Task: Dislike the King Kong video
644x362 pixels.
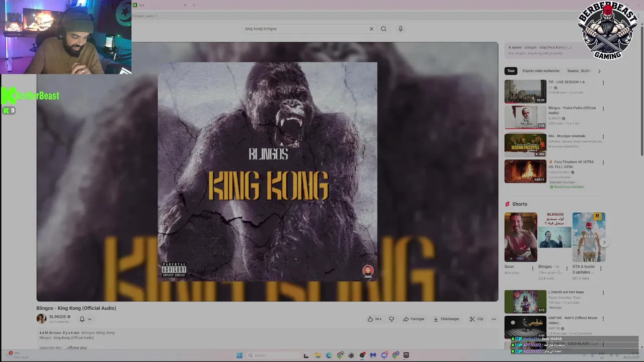Action: (x=391, y=319)
